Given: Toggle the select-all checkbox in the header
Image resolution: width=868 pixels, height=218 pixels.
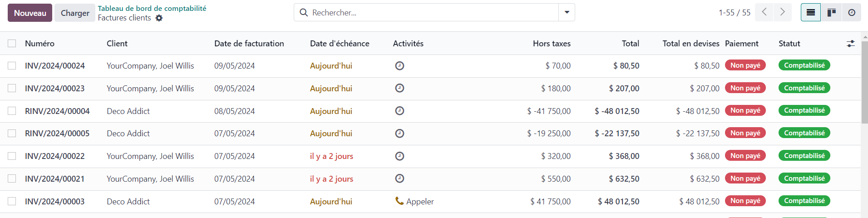Looking at the screenshot, I should [x=12, y=44].
